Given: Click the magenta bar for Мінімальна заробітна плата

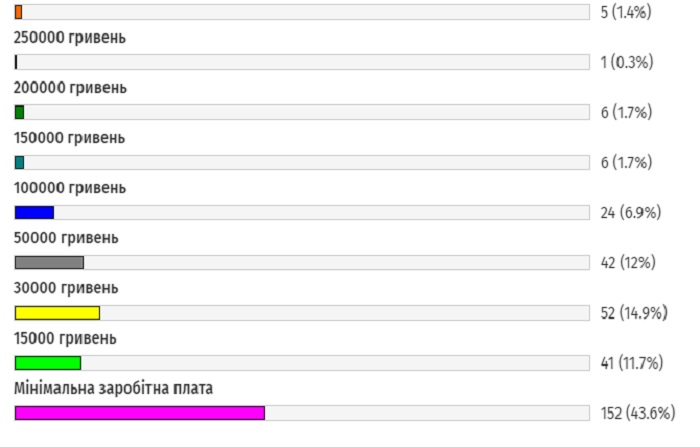Looking at the screenshot, I should click(x=139, y=412).
